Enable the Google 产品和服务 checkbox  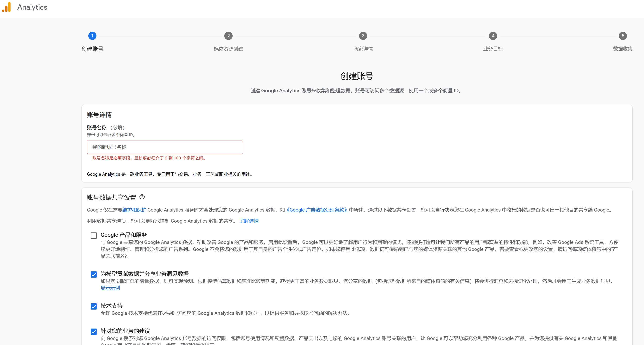[94, 235]
